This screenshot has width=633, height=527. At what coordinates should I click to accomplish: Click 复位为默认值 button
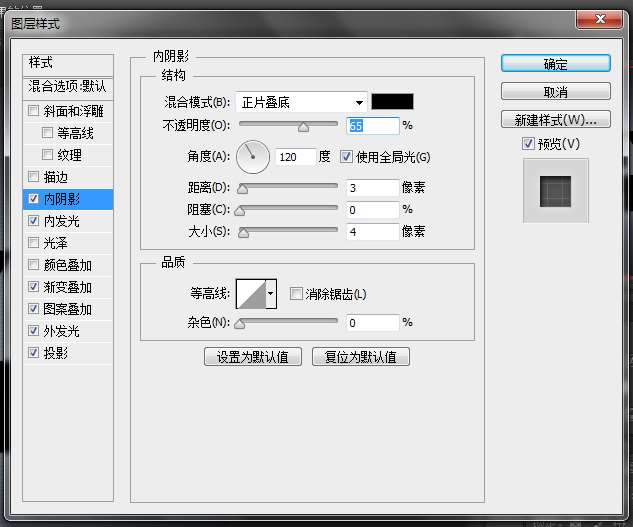(361, 357)
